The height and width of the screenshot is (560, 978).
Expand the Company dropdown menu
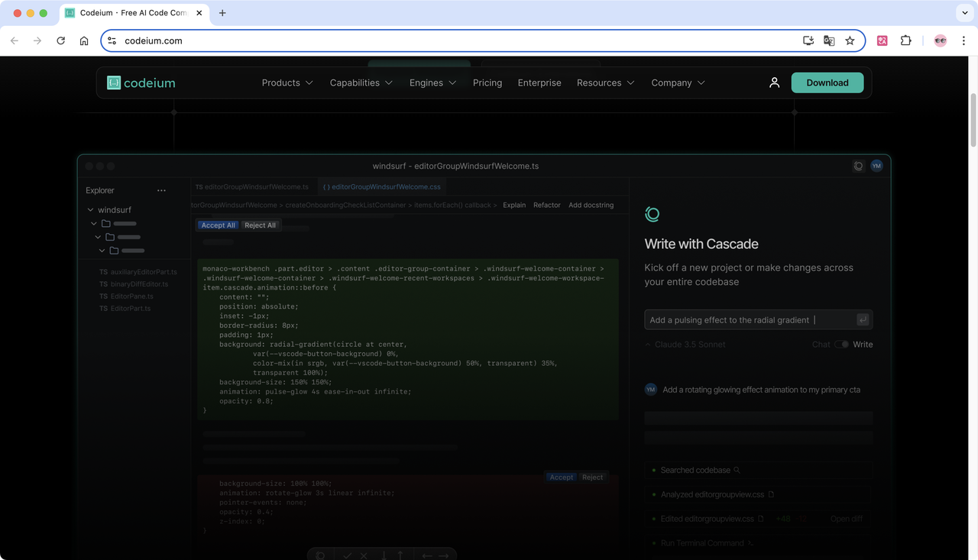[x=678, y=83]
